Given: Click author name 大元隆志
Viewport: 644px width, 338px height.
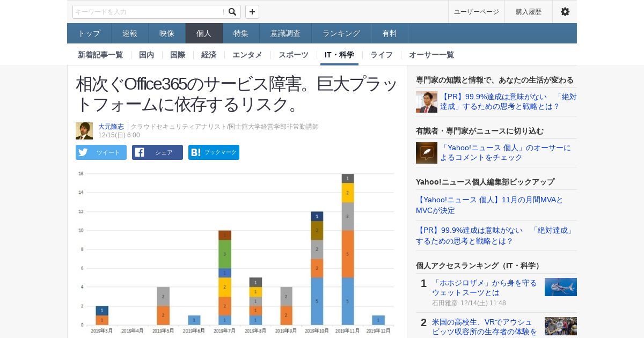Looking at the screenshot, I should 111,127.
